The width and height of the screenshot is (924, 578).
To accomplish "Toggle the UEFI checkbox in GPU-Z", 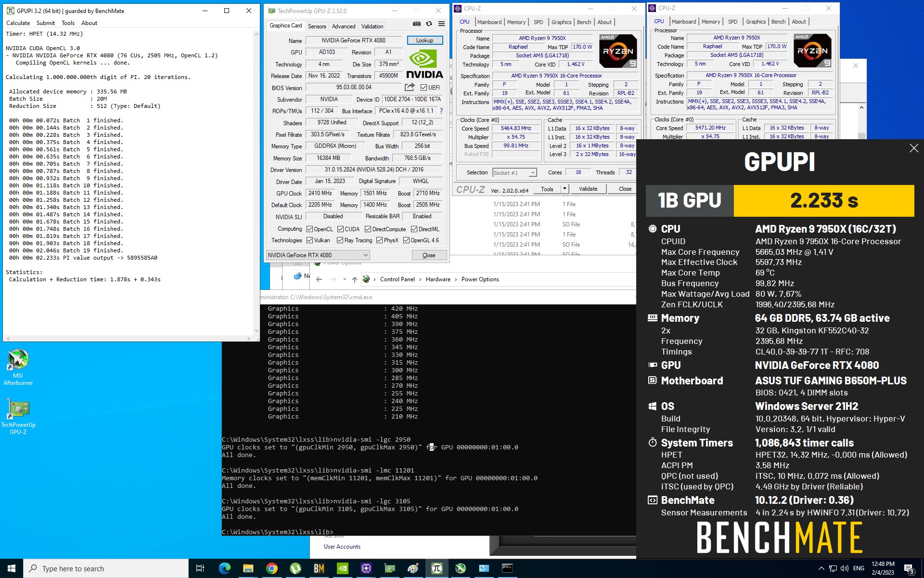I will (x=423, y=88).
